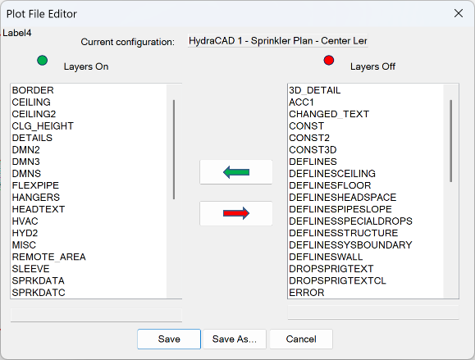Click the Save button
Image resolution: width=475 pixels, height=360 pixels.
click(x=169, y=339)
